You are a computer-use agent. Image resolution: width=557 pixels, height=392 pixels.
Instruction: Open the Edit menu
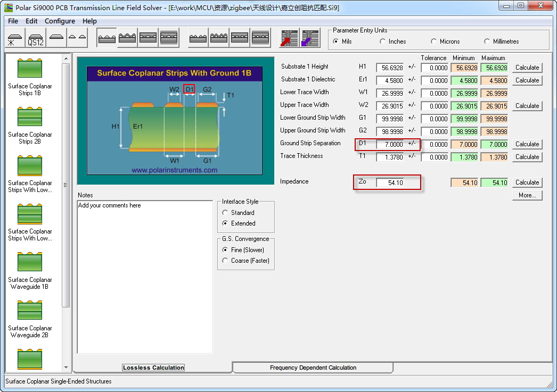tap(31, 21)
